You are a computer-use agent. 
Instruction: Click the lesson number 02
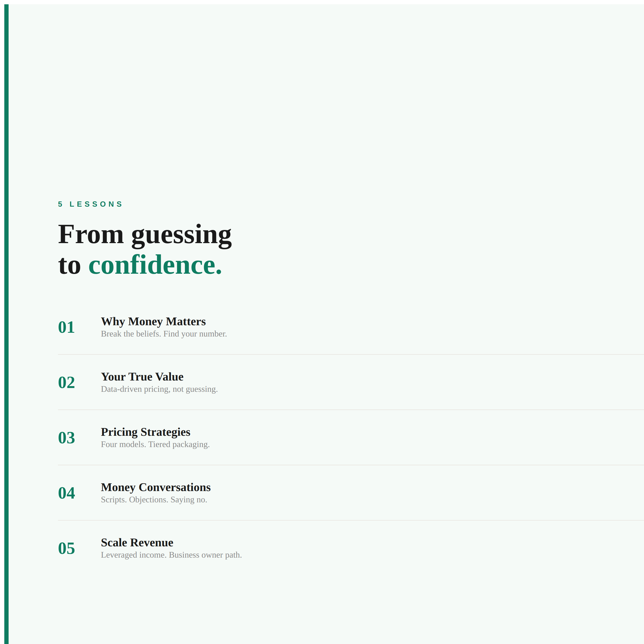click(66, 382)
